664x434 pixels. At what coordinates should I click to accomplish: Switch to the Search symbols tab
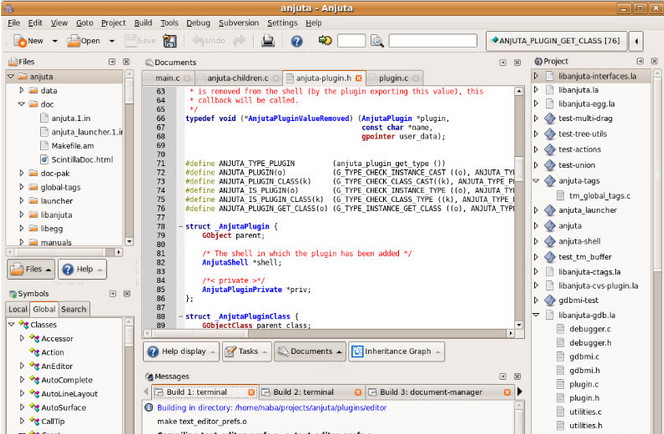click(x=74, y=309)
